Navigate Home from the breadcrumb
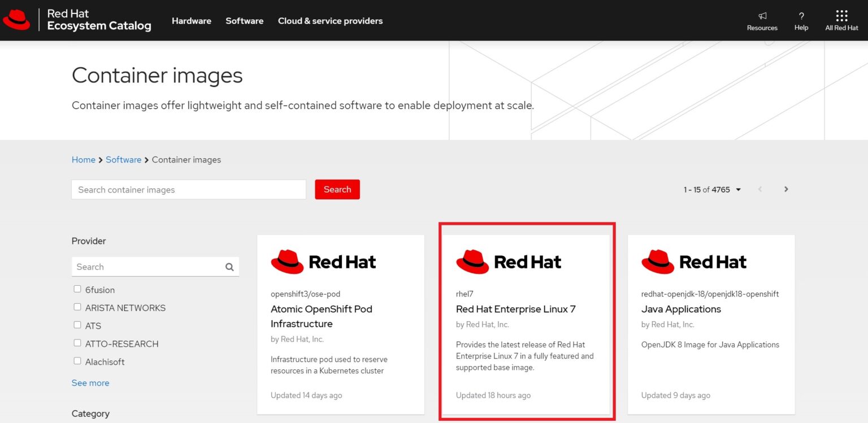The width and height of the screenshot is (868, 423). pos(83,159)
